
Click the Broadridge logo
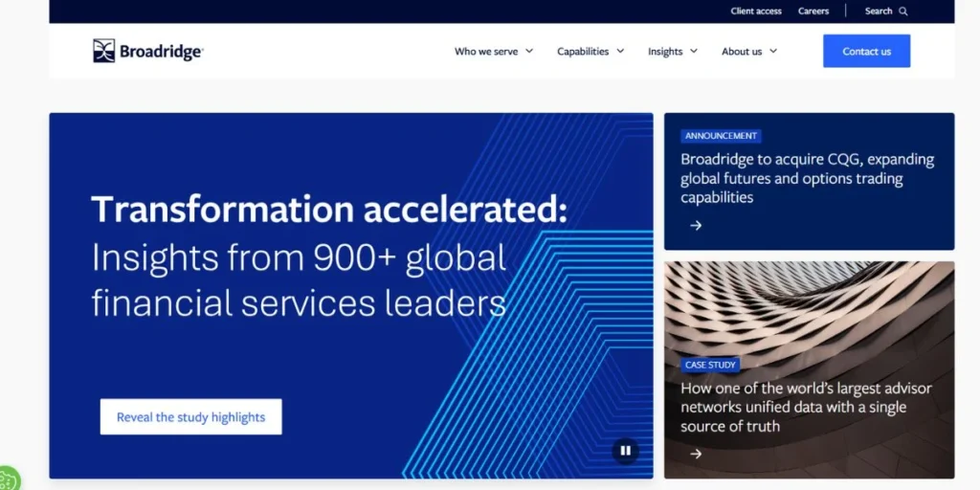pos(147,52)
